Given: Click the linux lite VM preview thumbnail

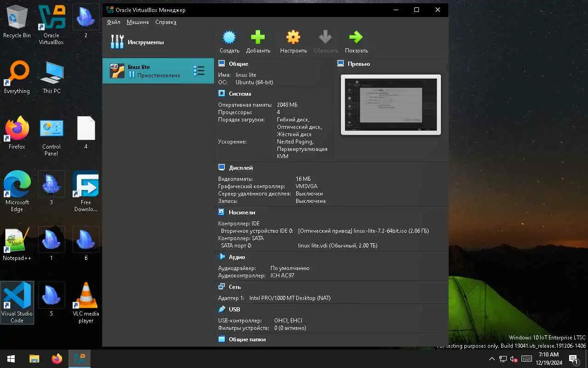Looking at the screenshot, I should (x=391, y=105).
